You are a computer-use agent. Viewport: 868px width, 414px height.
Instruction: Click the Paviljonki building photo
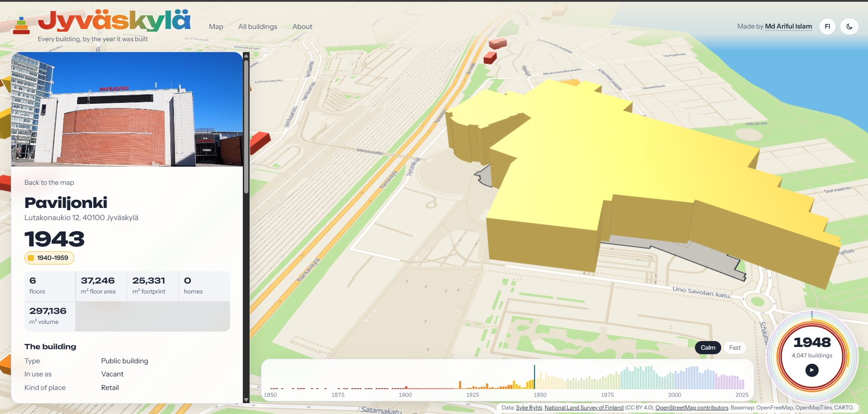[127, 109]
